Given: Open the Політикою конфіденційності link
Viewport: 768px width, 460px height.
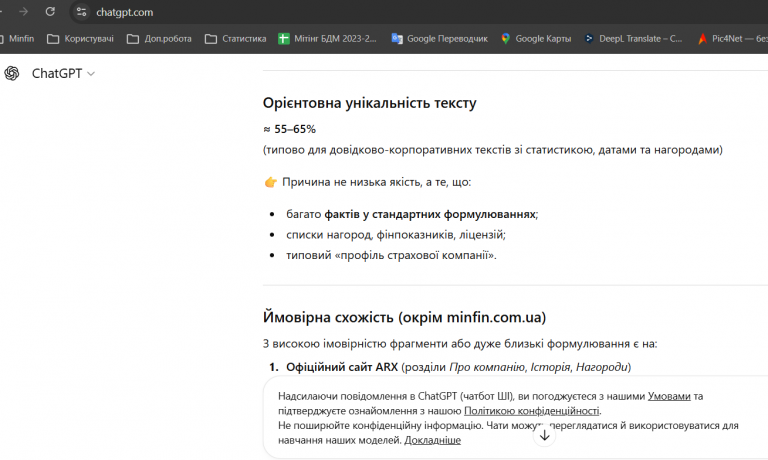Looking at the screenshot, I should point(531,411).
